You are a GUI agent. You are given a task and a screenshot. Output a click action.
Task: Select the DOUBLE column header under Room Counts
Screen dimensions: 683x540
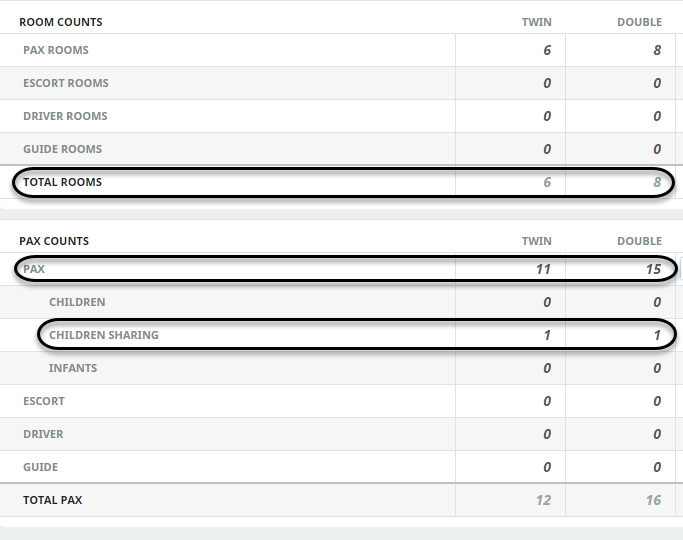639,22
